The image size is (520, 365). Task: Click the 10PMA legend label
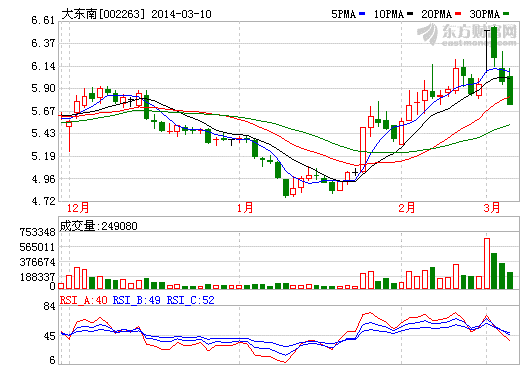(x=389, y=14)
